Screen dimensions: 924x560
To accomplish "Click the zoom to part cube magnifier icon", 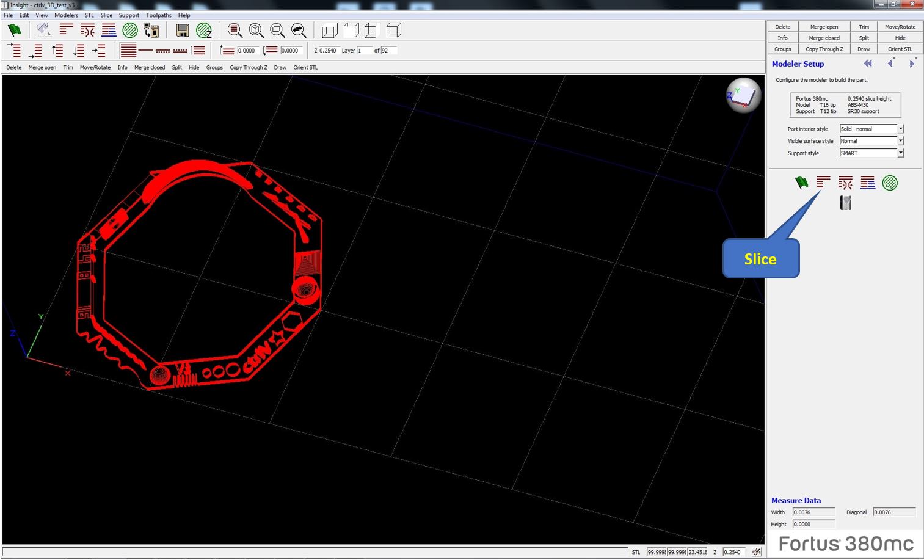I will click(x=256, y=30).
